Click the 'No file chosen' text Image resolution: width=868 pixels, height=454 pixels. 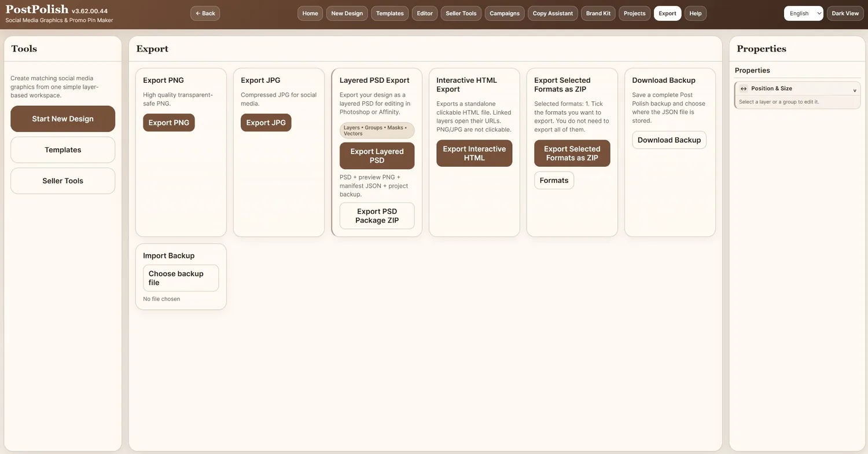click(161, 299)
